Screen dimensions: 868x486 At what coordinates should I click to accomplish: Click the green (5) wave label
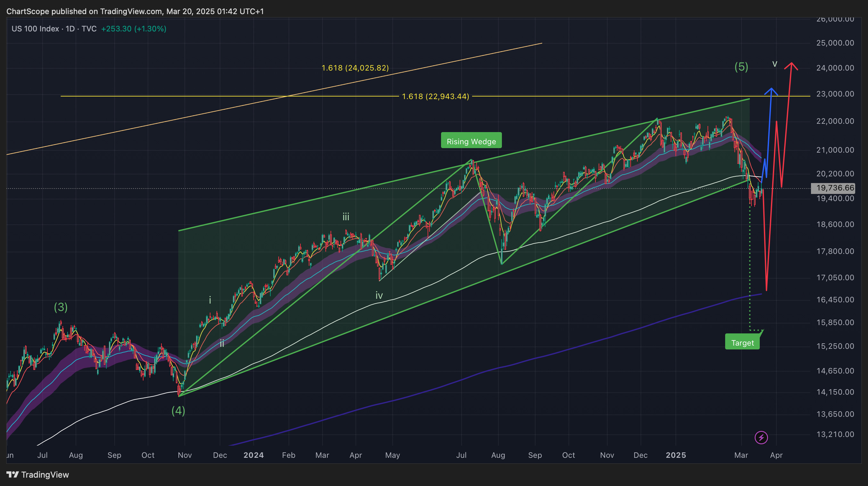coord(741,66)
